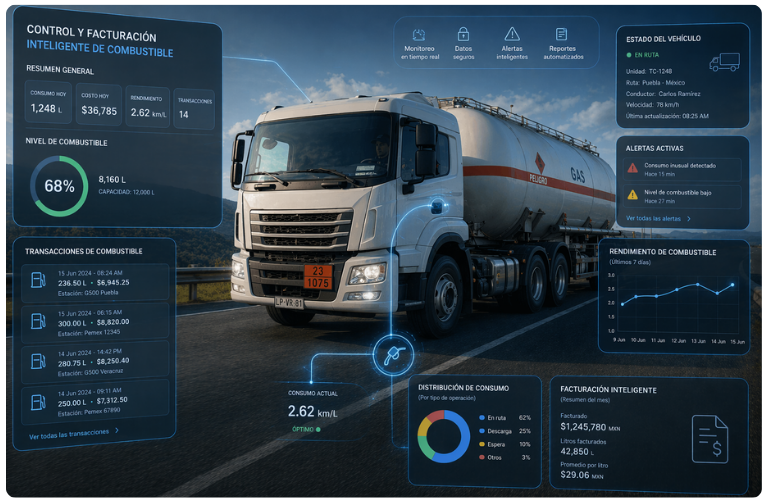768x504 pixels.
Task: Click the fuel pump icon for the 236.50 L transaction
Action: [x=38, y=280]
